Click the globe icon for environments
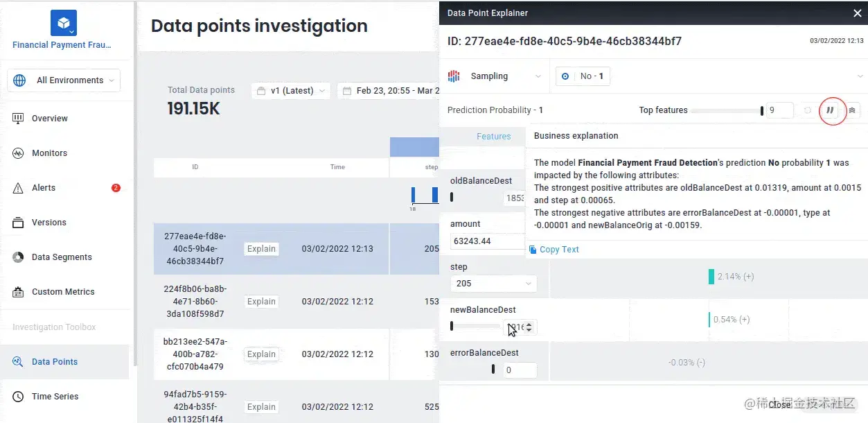Viewport: 868px width, 423px height. pos(19,80)
